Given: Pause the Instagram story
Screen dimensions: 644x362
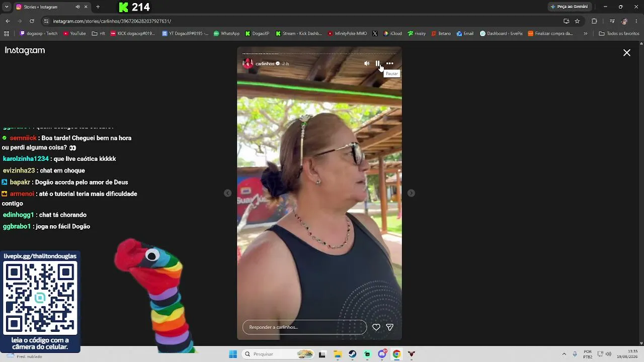Looking at the screenshot, I should 377,63.
